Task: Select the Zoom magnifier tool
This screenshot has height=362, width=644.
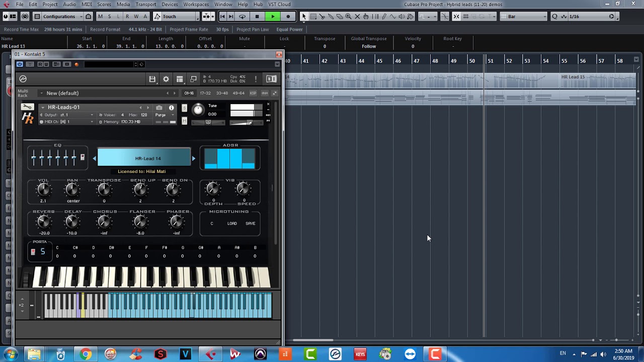Action: click(x=348, y=17)
